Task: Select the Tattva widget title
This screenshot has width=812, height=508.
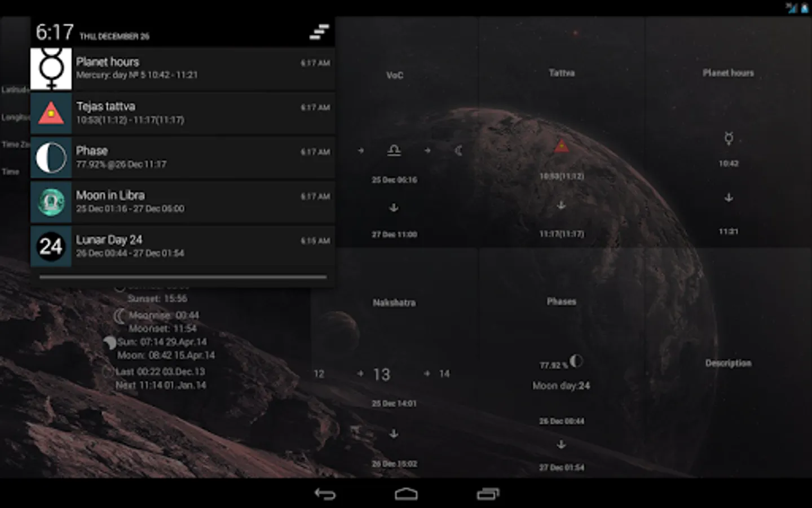Action: coord(562,73)
